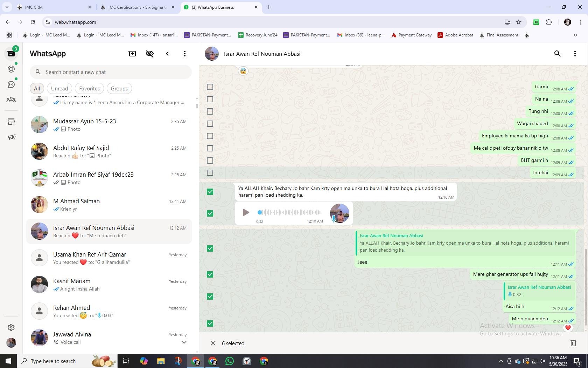Open the conversation three-dot menu
588x368 pixels.
[x=575, y=54]
